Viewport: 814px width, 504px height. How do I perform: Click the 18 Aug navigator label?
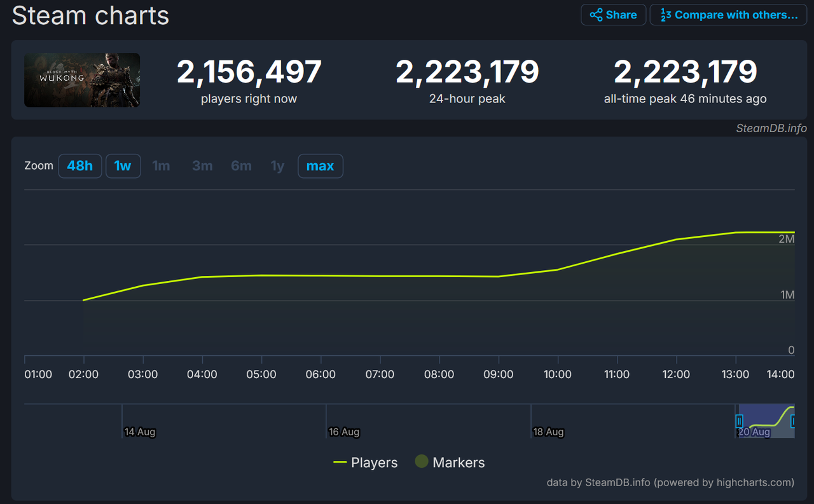click(548, 432)
